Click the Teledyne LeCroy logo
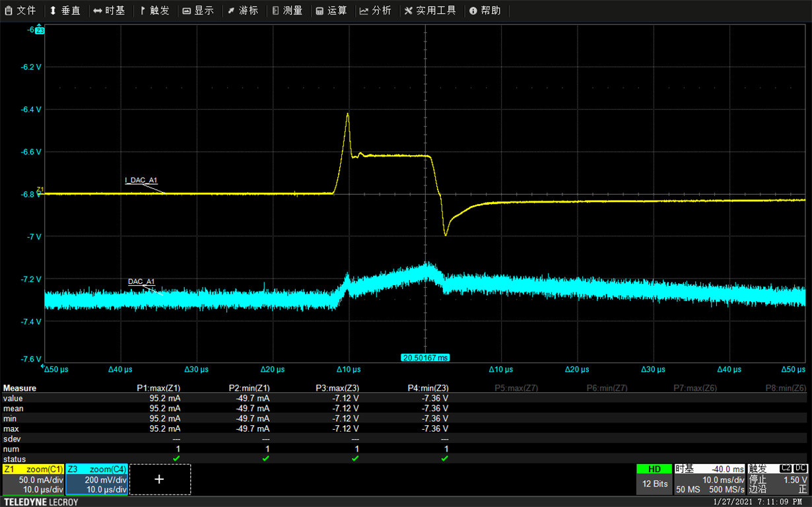This screenshot has height=507, width=812. 41,502
